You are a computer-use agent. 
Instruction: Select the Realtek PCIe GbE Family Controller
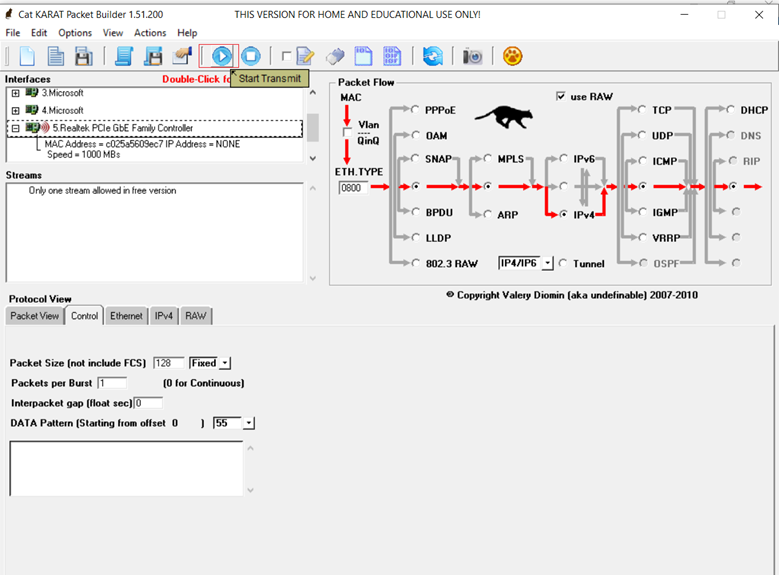[x=122, y=128]
